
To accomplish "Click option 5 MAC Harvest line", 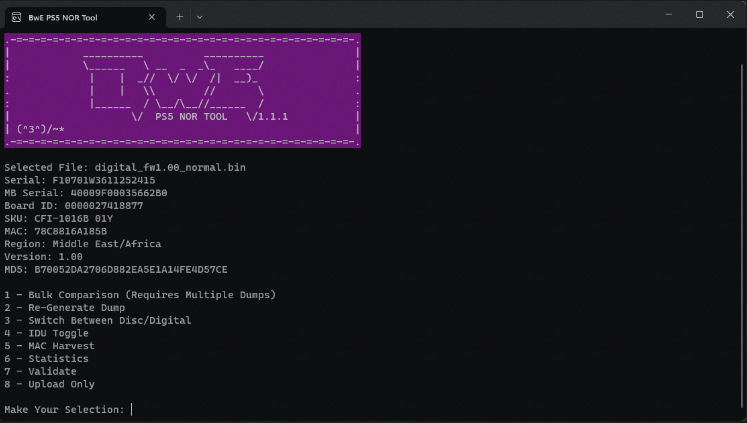I will pyautogui.click(x=50, y=346).
